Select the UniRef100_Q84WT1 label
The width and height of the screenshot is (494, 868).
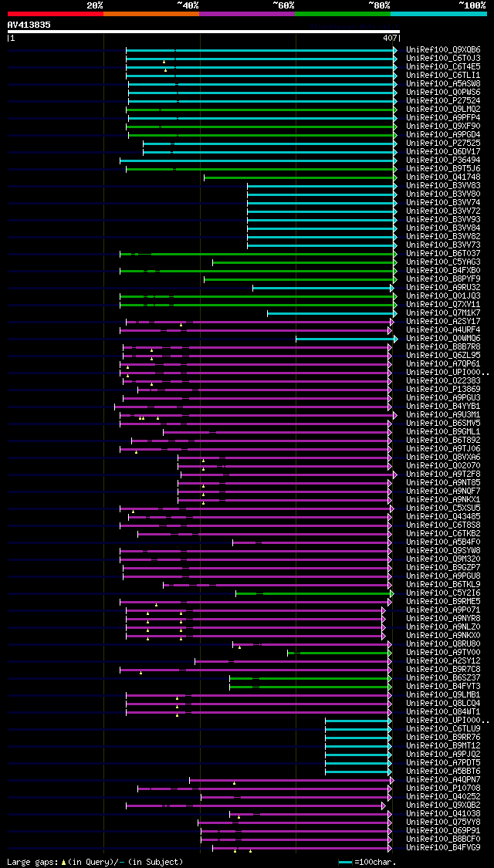[x=443, y=712]
